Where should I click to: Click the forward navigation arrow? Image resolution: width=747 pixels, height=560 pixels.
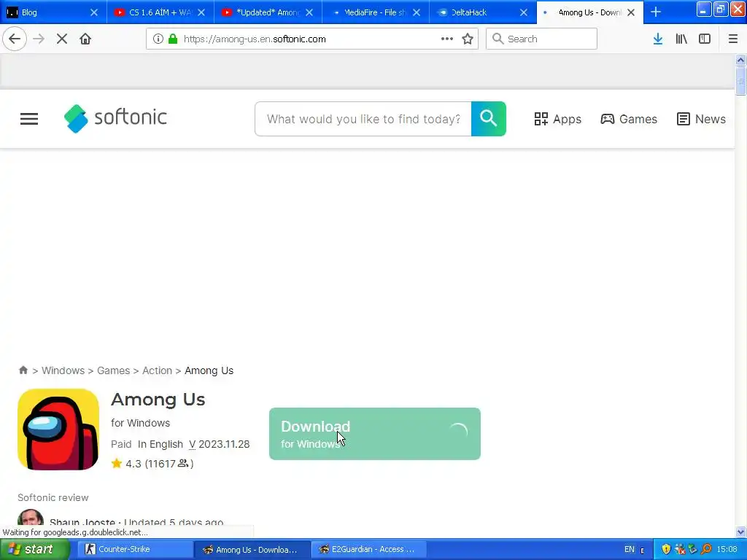(x=39, y=39)
